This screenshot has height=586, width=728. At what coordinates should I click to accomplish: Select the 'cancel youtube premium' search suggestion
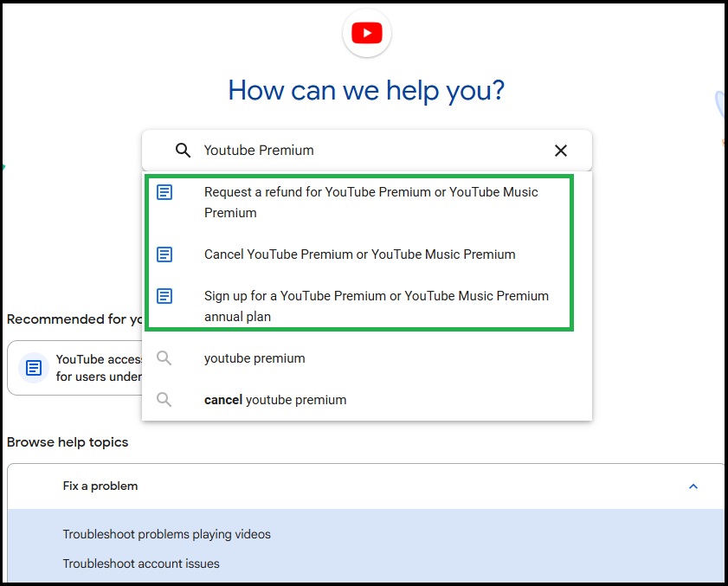pyautogui.click(x=367, y=400)
